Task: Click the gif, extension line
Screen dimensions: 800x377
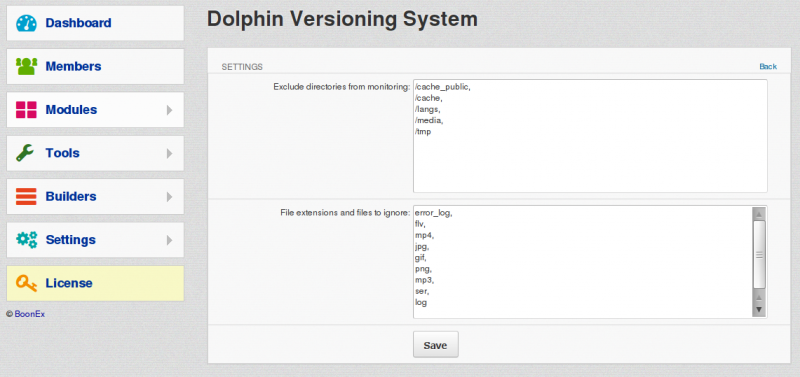Action: [420, 258]
